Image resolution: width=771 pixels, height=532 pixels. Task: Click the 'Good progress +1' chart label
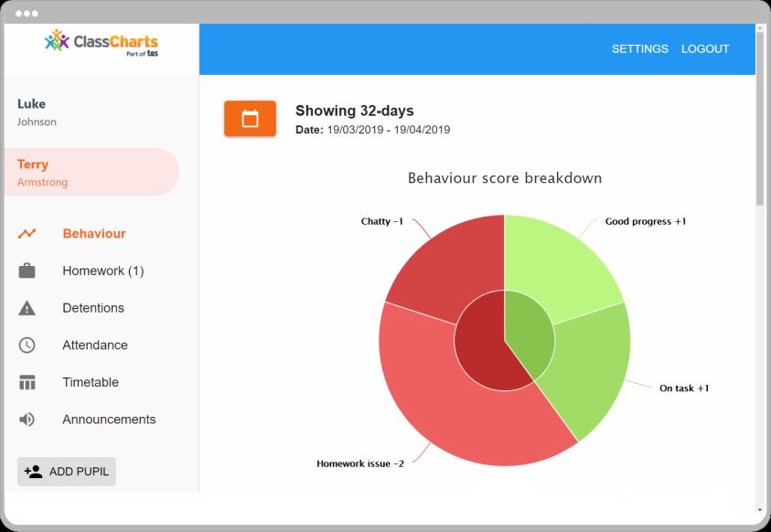pyautogui.click(x=646, y=221)
